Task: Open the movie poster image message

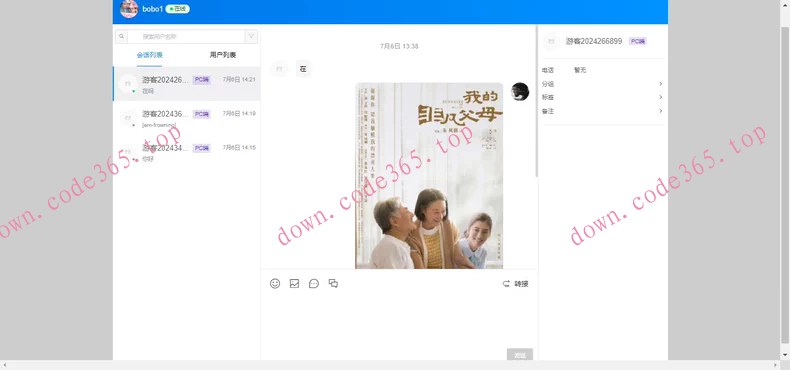Action: click(x=429, y=175)
